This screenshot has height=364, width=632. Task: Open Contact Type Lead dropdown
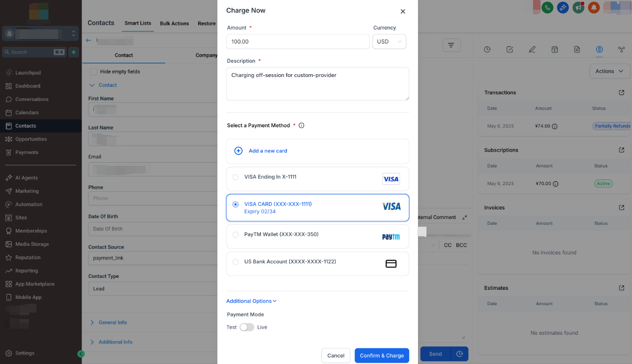[153, 289]
